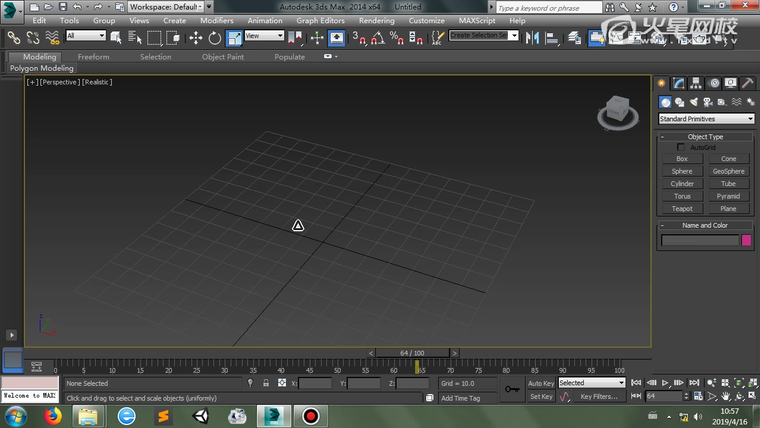Image resolution: width=760 pixels, height=428 pixels.
Task: Click the Select and Link chain icon
Action: point(14,38)
